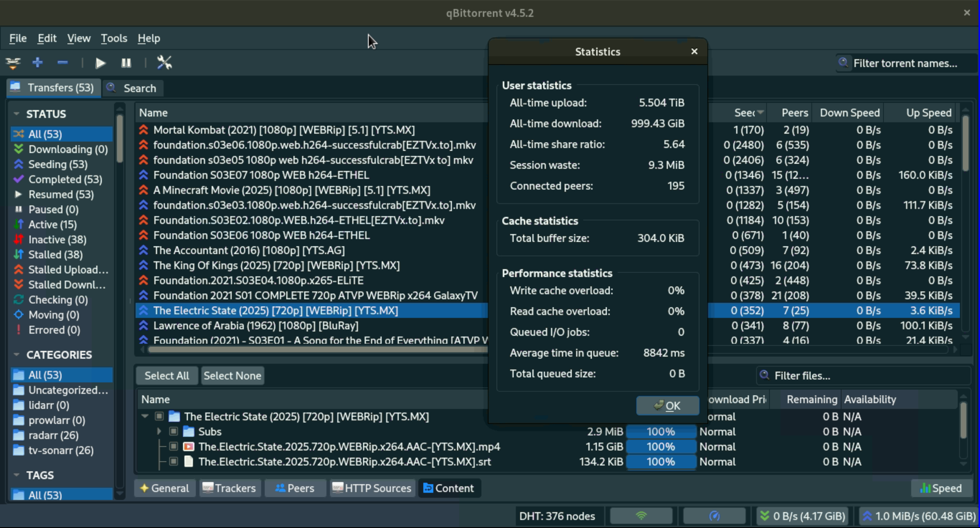Select Paused (0) status filter
The image size is (980, 528).
(61, 209)
